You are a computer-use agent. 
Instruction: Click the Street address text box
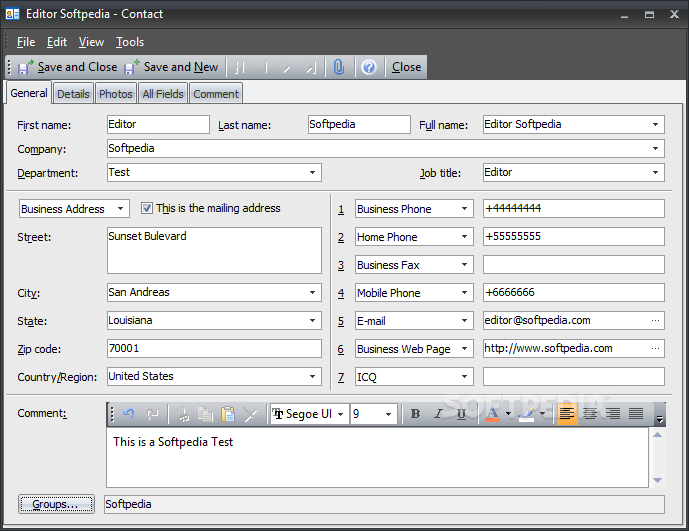(214, 251)
